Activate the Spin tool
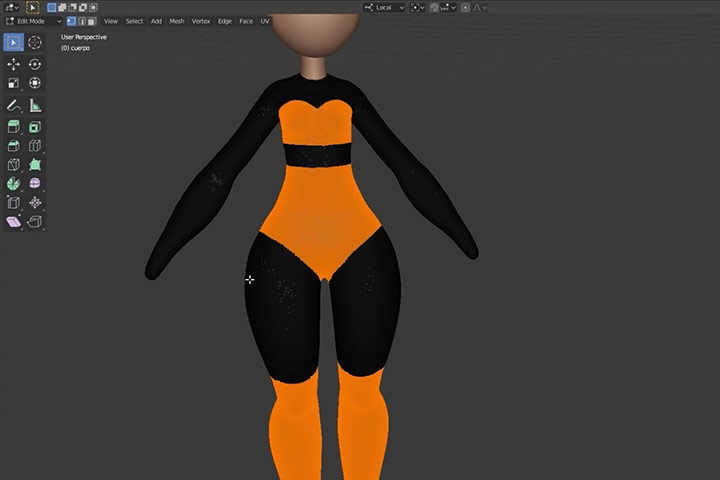The width and height of the screenshot is (720, 480). tap(13, 184)
